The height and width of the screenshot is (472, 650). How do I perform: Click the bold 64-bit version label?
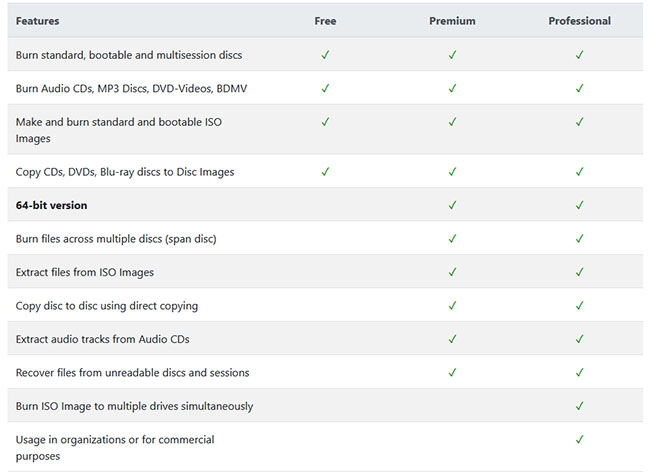click(51, 205)
